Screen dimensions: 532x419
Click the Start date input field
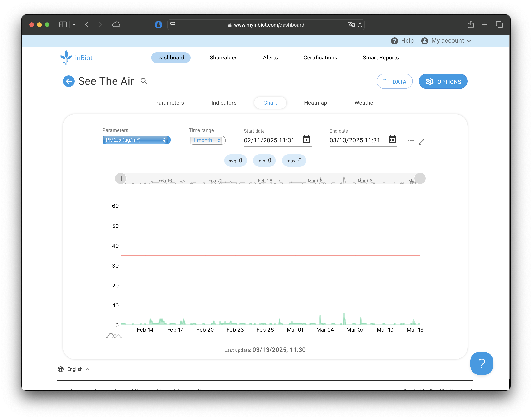coord(269,140)
